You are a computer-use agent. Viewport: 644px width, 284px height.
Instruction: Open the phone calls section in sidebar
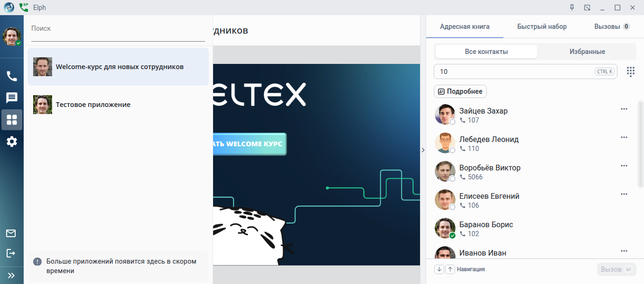(12, 76)
